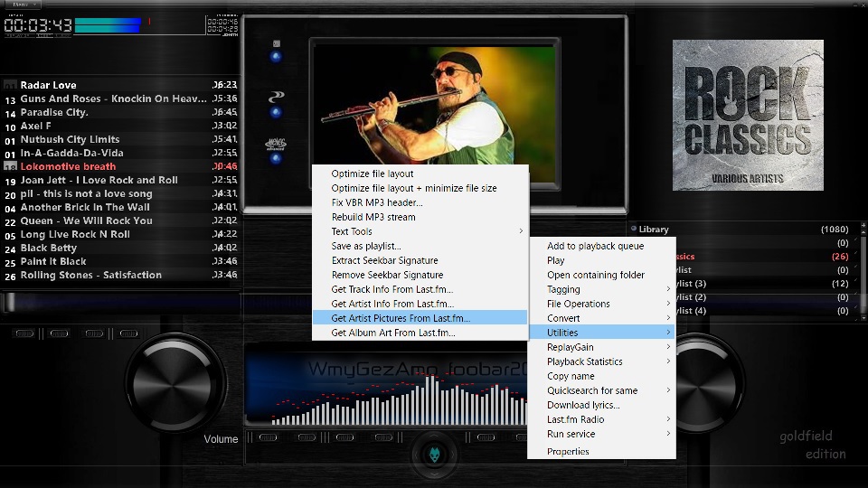Expand the Text Tools submenu arrow
Screen dimensions: 868x488
click(521, 231)
